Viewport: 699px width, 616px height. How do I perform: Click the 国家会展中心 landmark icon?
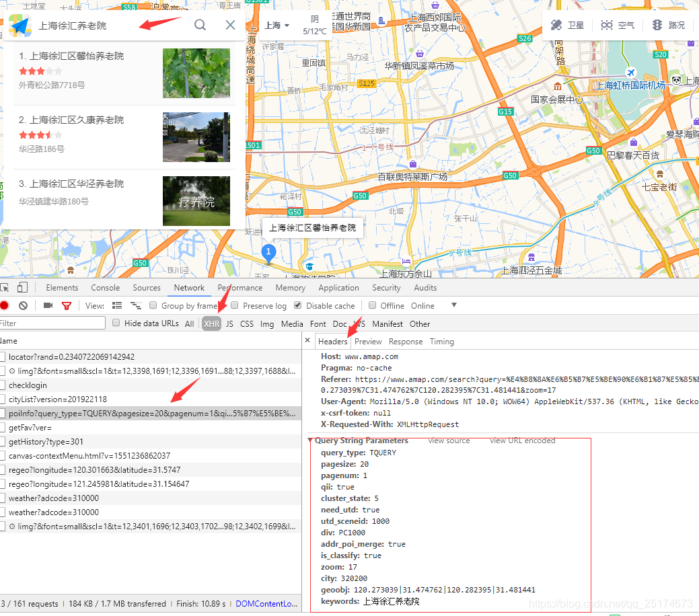[x=557, y=87]
